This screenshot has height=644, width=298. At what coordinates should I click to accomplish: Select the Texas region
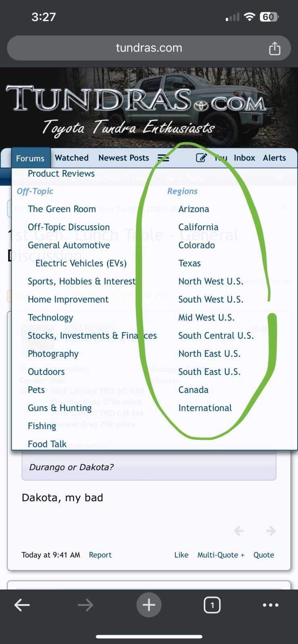(190, 263)
